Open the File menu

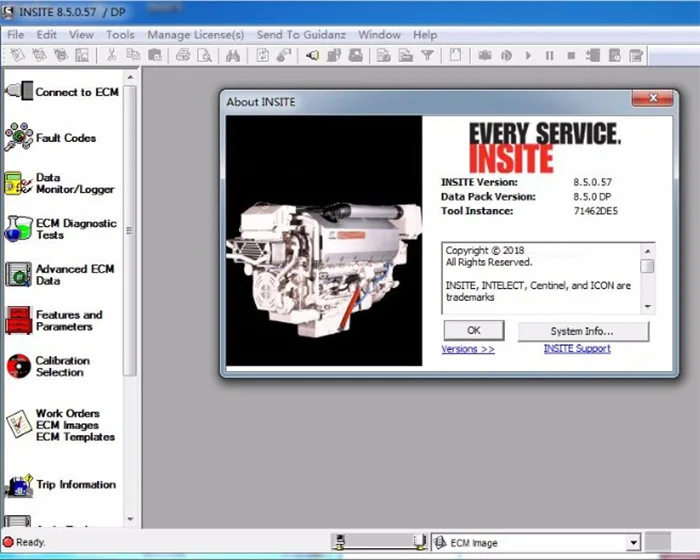point(16,35)
